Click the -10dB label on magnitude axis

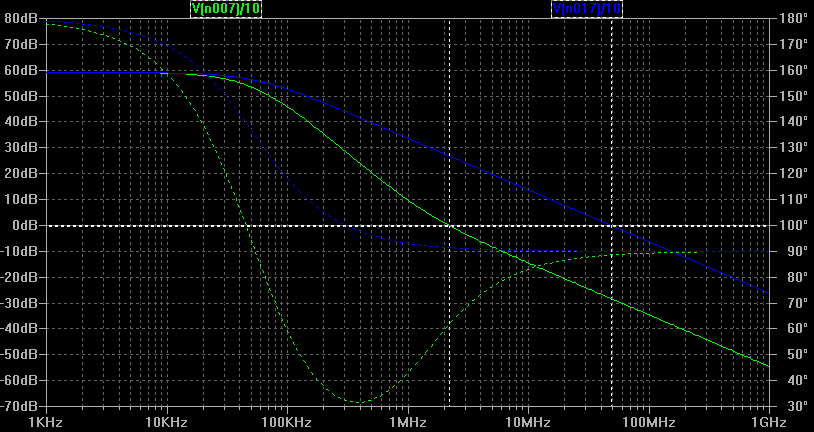[x=19, y=251]
